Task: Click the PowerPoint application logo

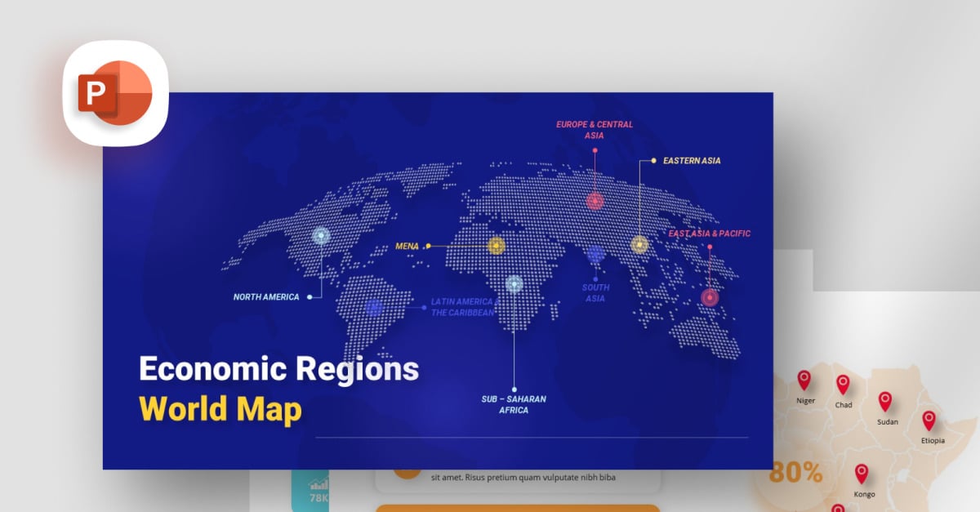Action: click(x=114, y=92)
